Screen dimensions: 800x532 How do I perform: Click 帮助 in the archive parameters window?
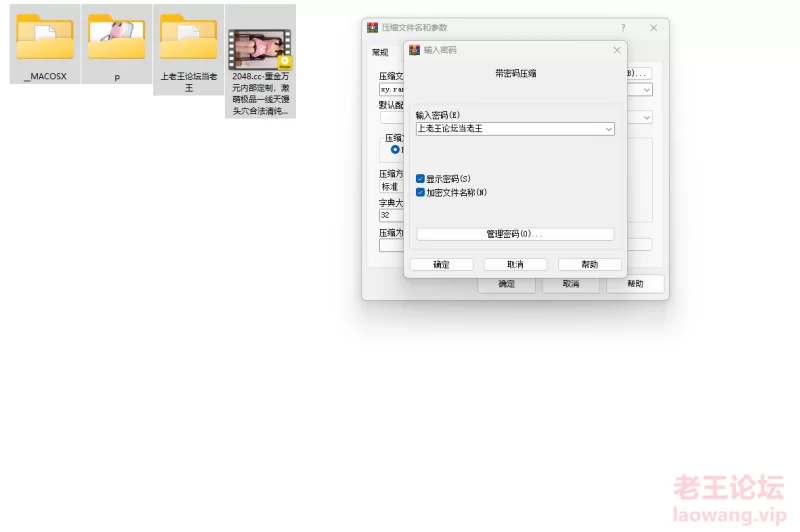point(635,284)
